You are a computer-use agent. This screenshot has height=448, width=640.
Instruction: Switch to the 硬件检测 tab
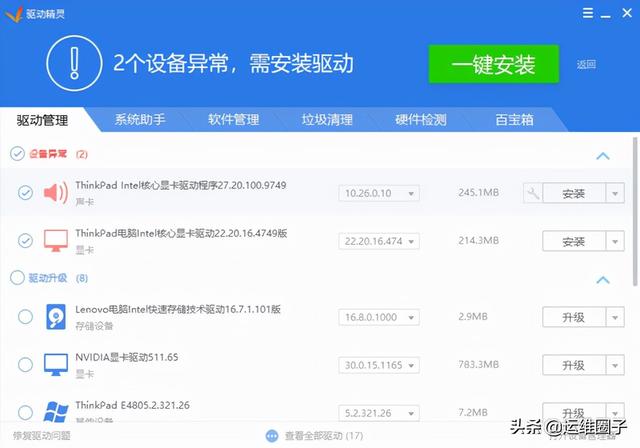click(421, 120)
